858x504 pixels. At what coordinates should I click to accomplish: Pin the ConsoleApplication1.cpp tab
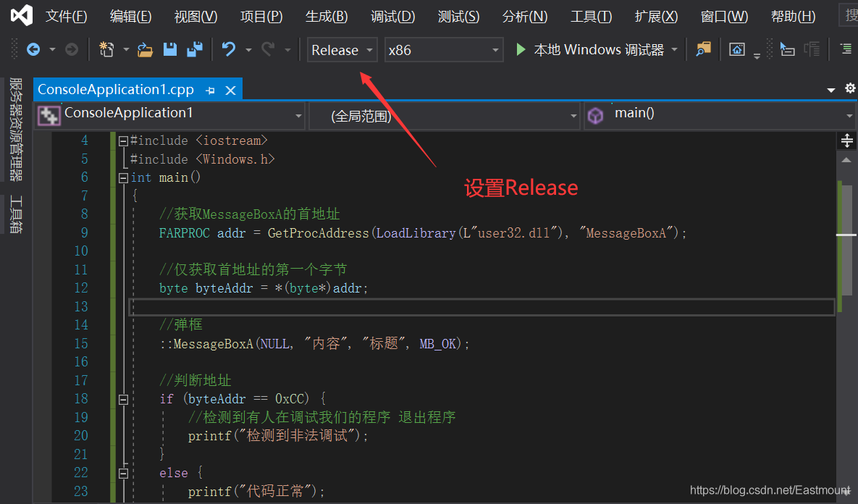pos(210,91)
